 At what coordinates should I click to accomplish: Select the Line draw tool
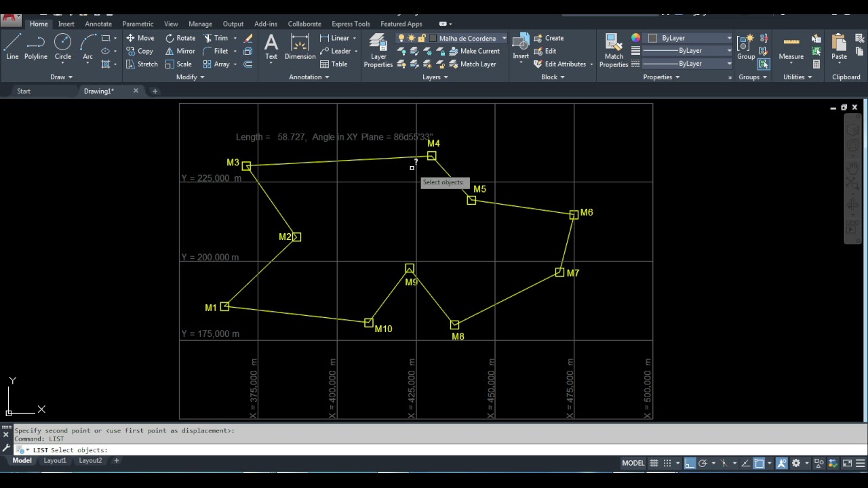click(12, 47)
